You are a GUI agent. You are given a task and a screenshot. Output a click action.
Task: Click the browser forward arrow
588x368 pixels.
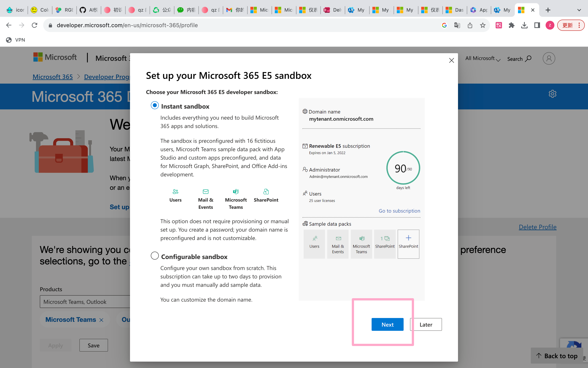(x=22, y=25)
